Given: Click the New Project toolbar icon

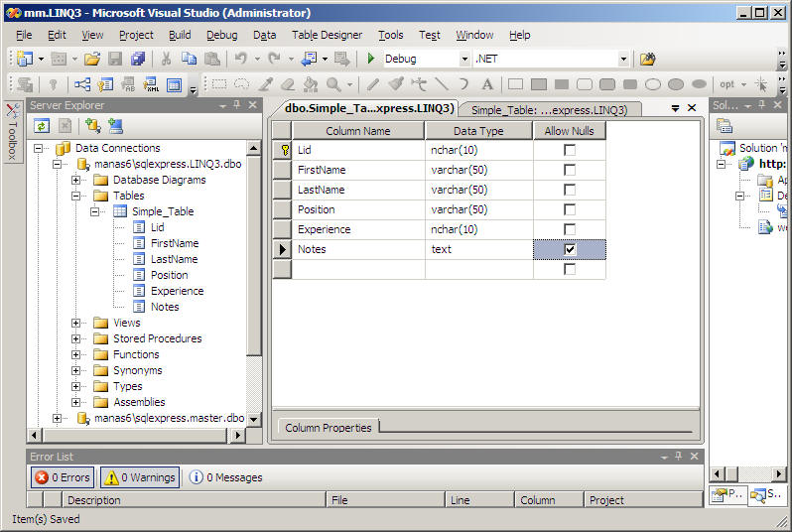Looking at the screenshot, I should pos(24,59).
